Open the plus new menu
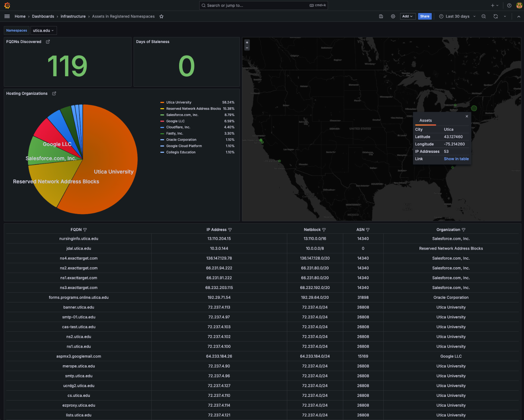The image size is (524, 420). point(495,6)
